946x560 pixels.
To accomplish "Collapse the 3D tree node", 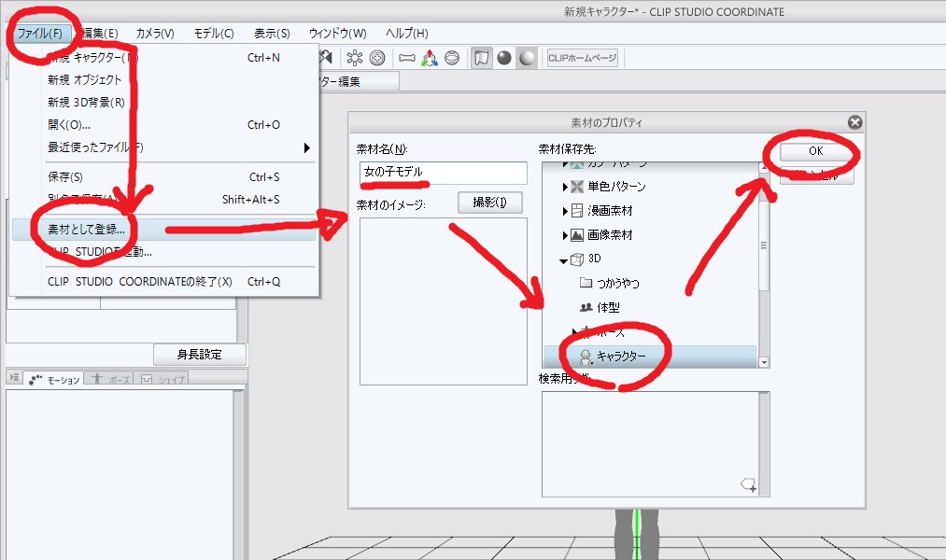I will coord(563,260).
